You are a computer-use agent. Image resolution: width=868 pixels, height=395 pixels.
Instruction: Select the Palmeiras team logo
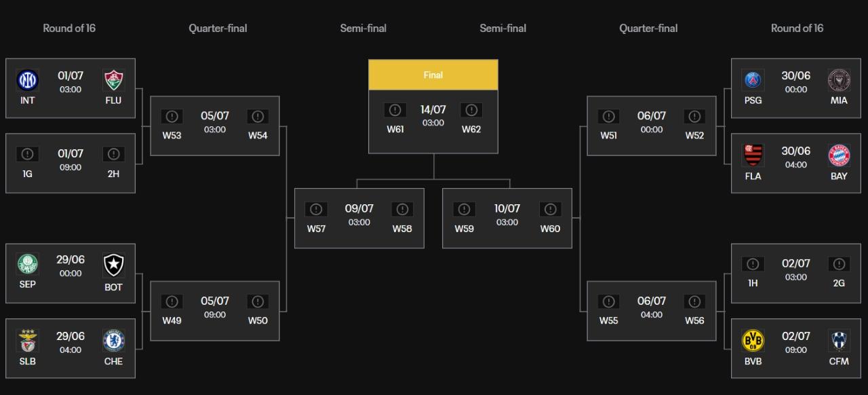click(28, 264)
